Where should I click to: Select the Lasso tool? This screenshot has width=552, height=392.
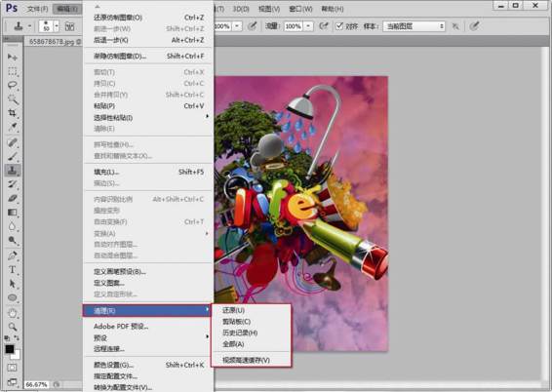coord(13,85)
